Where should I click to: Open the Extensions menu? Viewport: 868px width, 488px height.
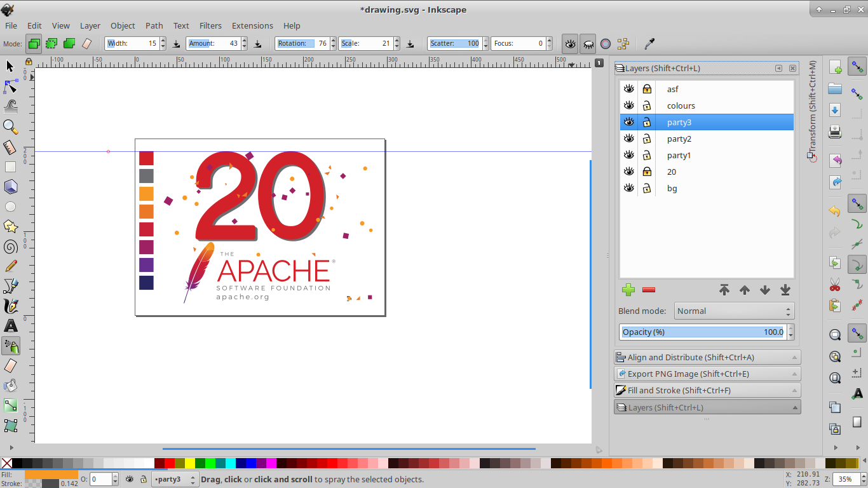coord(252,26)
